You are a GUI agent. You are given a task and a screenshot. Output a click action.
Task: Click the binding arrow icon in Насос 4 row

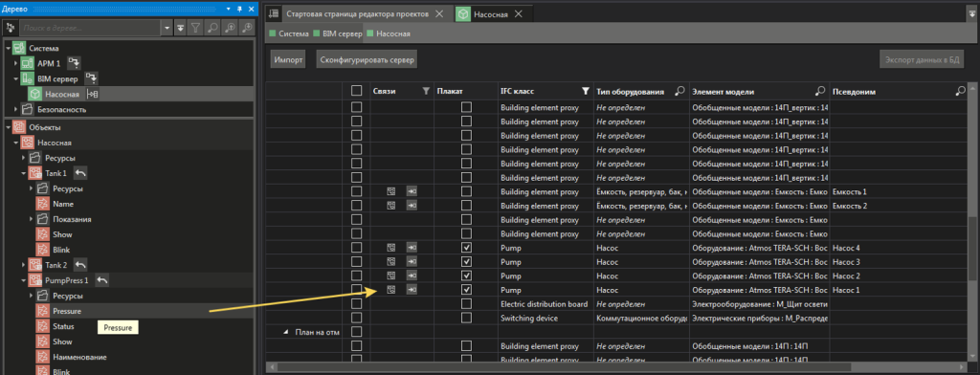tap(412, 248)
